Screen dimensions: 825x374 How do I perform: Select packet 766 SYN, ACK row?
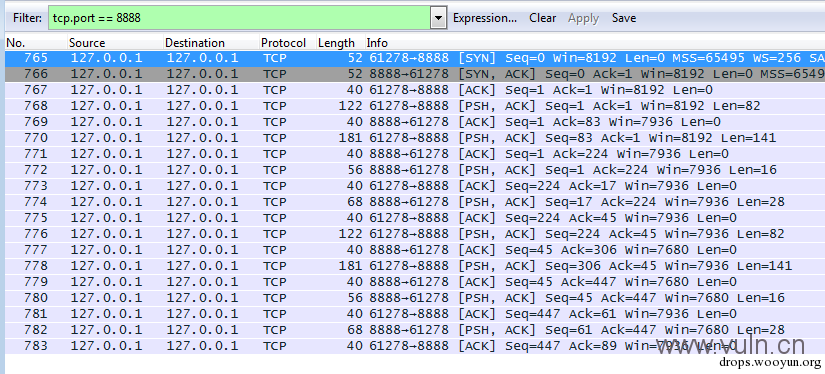click(x=415, y=74)
